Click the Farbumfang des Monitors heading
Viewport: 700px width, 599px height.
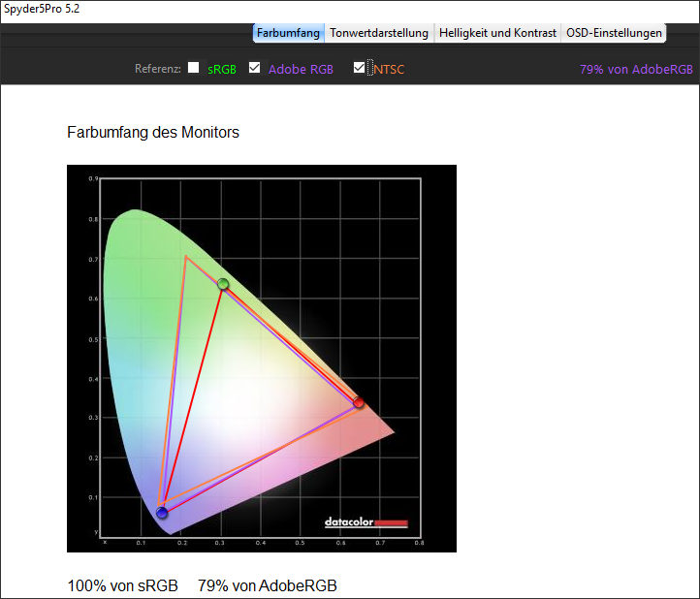153,132
